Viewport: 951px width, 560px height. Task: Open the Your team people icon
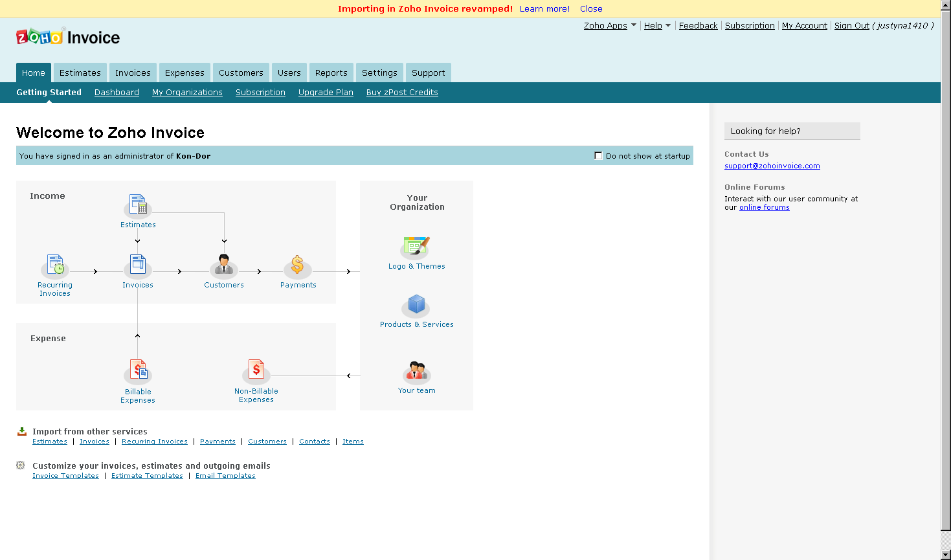pos(416,372)
